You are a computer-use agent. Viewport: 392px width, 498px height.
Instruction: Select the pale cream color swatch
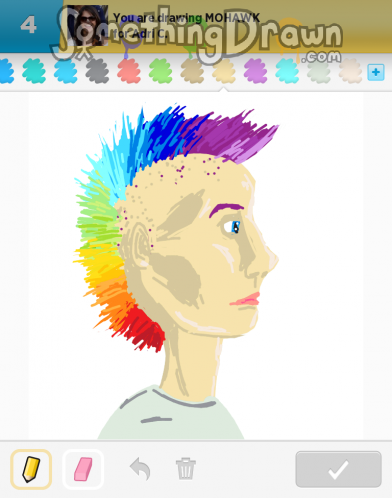[x=350, y=71]
